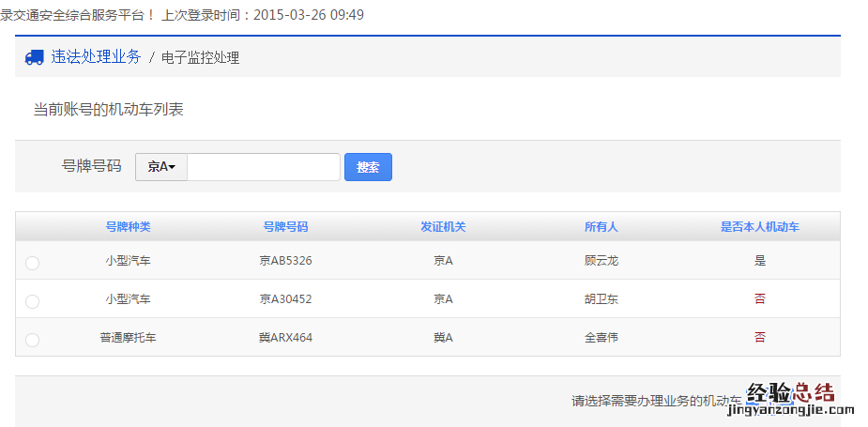Click owner name 全喜伟 in third row
The height and width of the screenshot is (427, 868).
coord(601,338)
